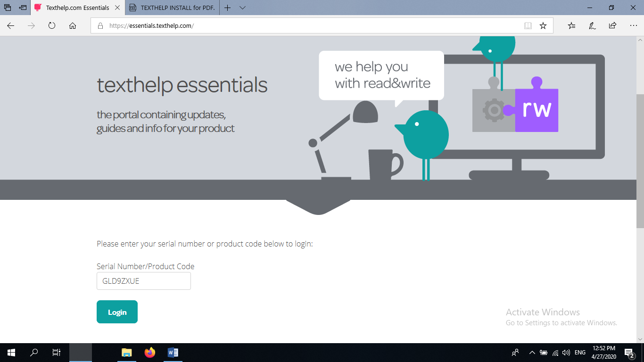This screenshot has height=362, width=644.
Task: Click the Serial Number/Product Code field
Action: 144,281
